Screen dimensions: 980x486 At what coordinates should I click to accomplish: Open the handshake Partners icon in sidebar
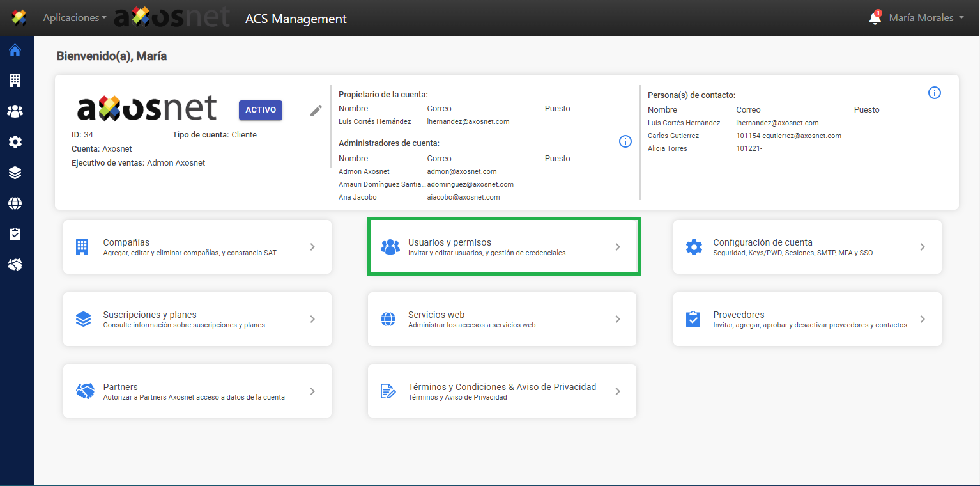pyautogui.click(x=15, y=265)
